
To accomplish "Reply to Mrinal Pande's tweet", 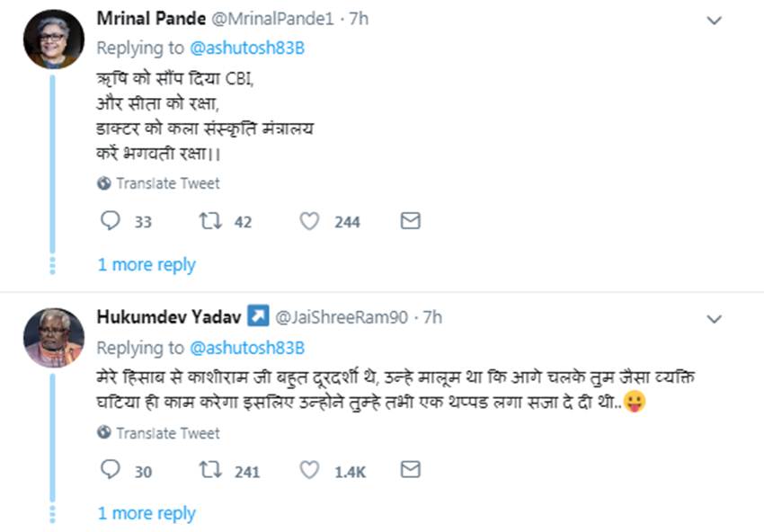I will (x=110, y=221).
